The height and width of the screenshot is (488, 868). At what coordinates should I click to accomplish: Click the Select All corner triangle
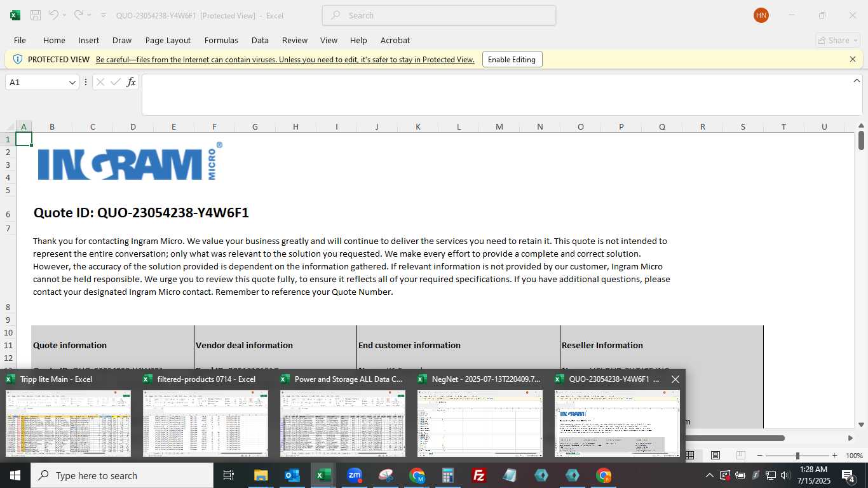[11, 126]
